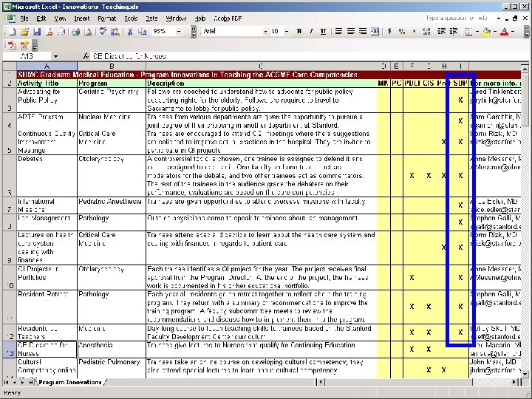Open the Name Box dropdown arrow
This screenshot has height=399, width=532.
[x=55, y=56]
